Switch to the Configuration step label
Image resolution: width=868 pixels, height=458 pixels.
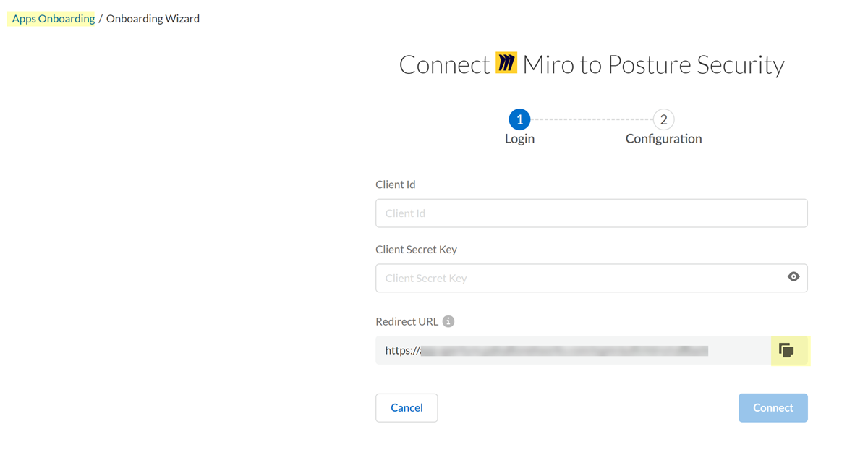pyautogui.click(x=663, y=139)
